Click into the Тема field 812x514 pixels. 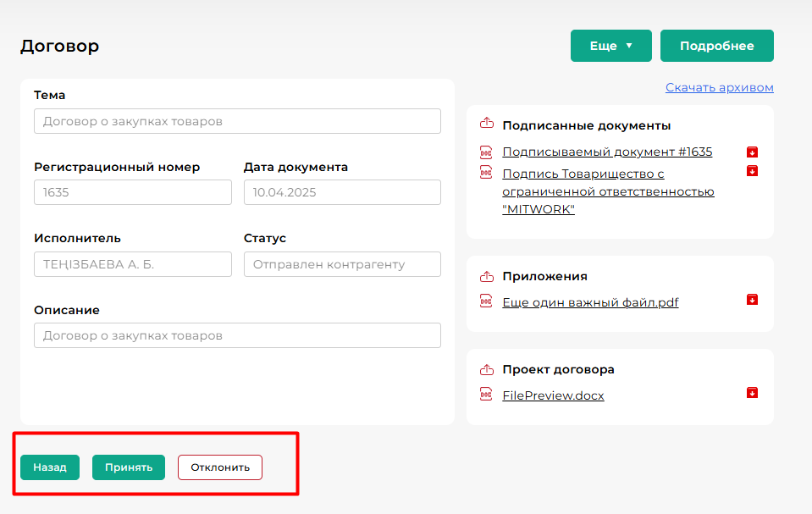pos(237,121)
